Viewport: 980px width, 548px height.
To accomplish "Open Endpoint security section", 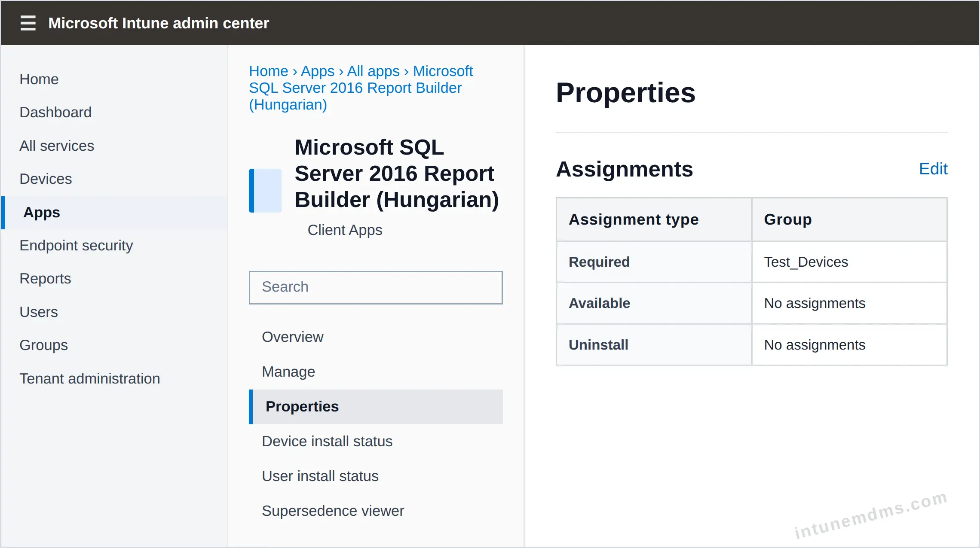I will coord(76,246).
